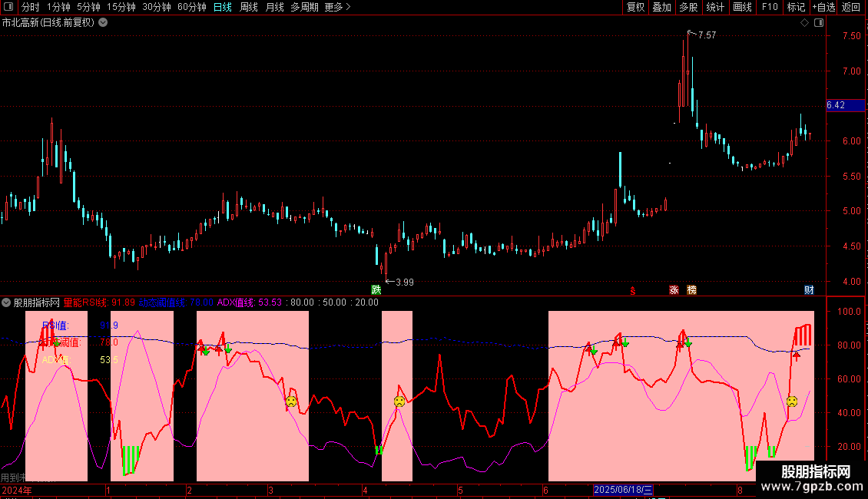Open the 复权 adjustment menu

[635, 7]
